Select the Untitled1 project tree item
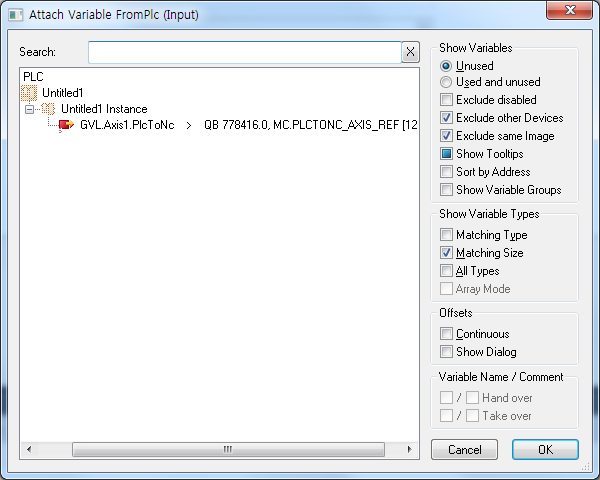The width and height of the screenshot is (600, 480). pyautogui.click(x=62, y=93)
